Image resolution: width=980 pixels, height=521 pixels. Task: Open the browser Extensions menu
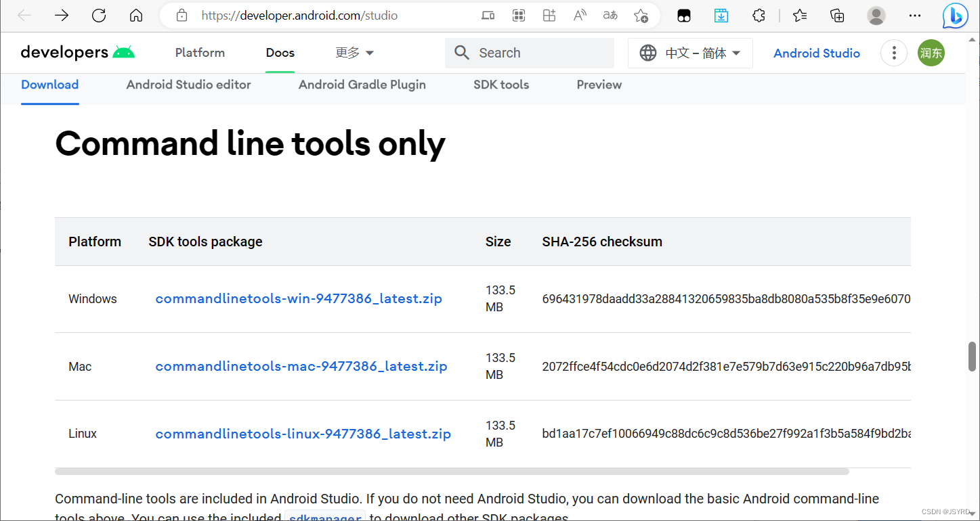click(x=759, y=16)
